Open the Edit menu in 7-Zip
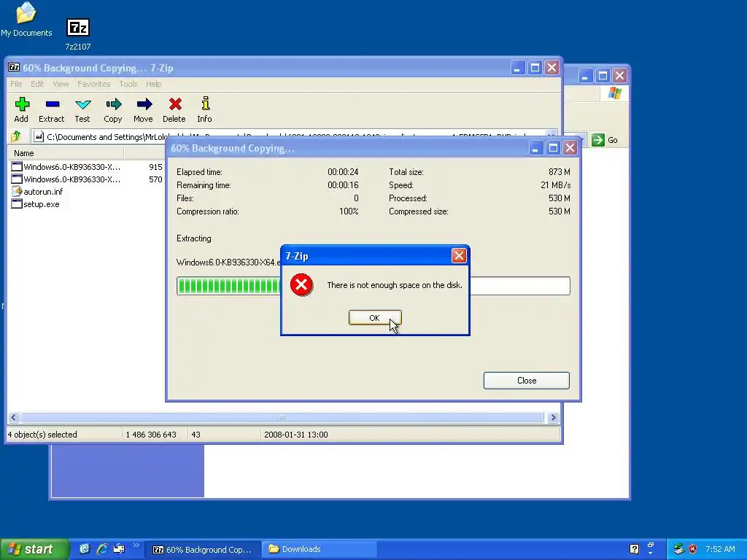The width and height of the screenshot is (747, 560). (x=37, y=84)
